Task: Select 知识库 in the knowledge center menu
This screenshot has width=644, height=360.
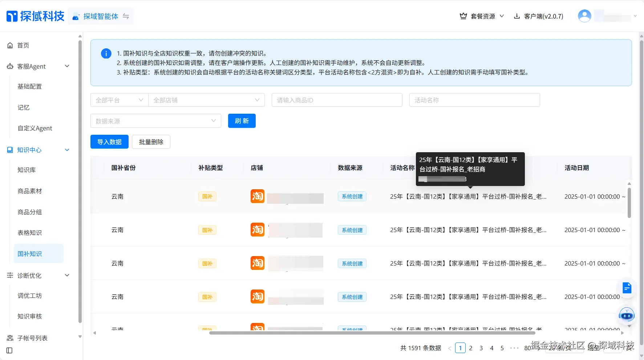Action: pyautogui.click(x=27, y=170)
